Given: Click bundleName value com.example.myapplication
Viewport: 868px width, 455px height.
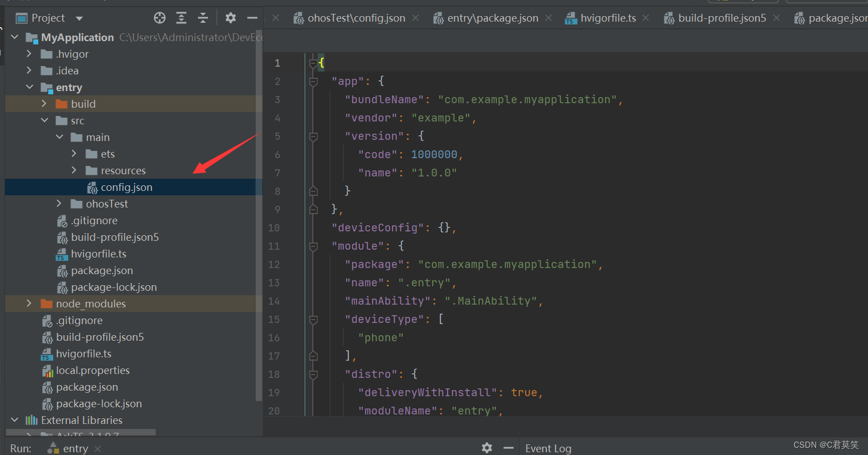Looking at the screenshot, I should click(527, 100).
